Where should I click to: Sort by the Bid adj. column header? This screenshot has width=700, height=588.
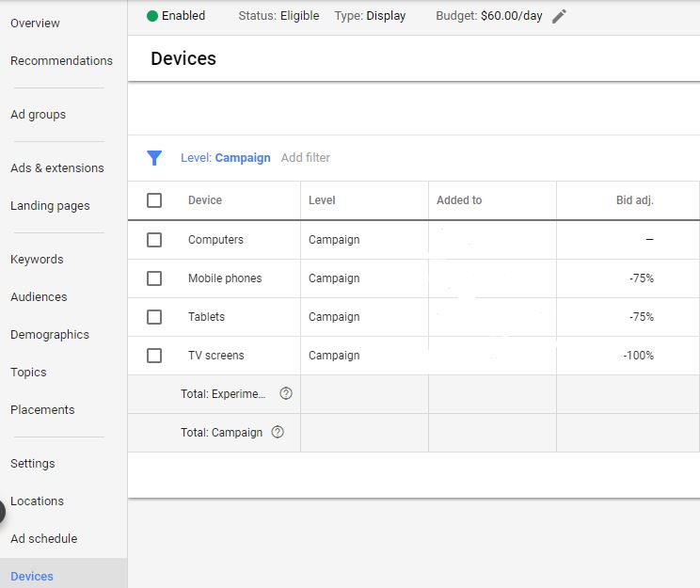pos(635,200)
